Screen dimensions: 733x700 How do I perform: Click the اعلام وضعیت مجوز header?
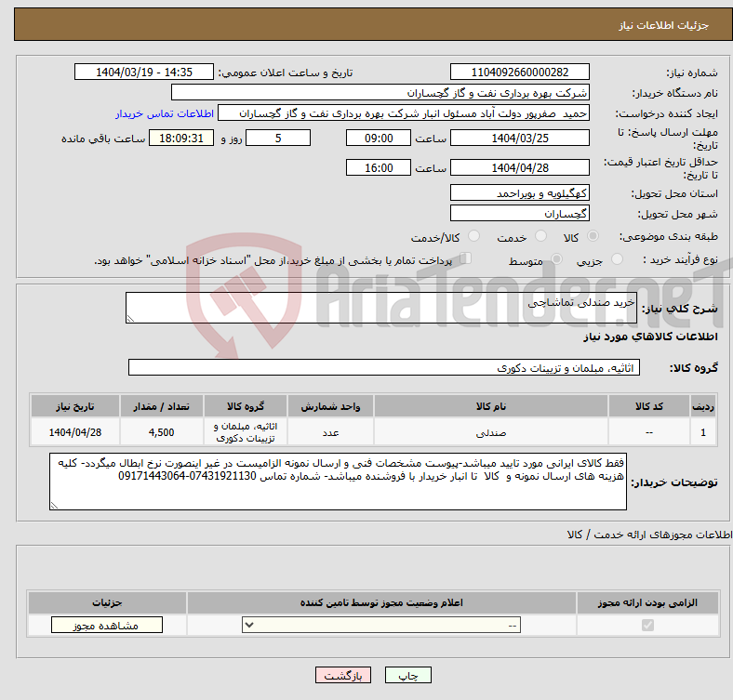click(381, 602)
